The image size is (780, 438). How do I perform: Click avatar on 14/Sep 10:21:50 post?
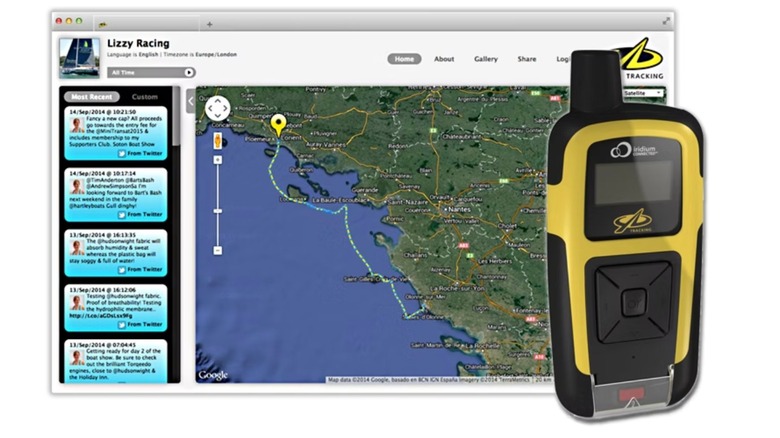coord(77,125)
